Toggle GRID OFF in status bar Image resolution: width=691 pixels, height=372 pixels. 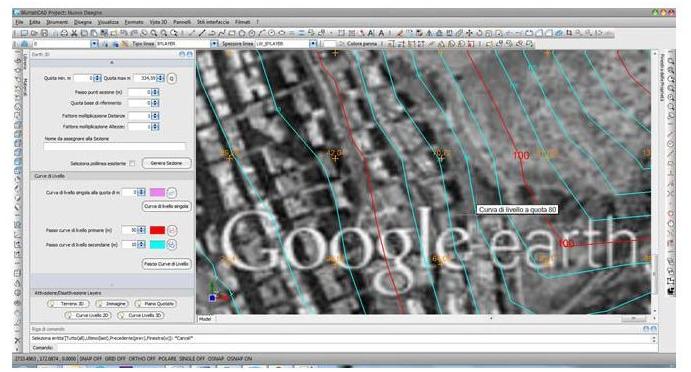pyautogui.click(x=115, y=359)
